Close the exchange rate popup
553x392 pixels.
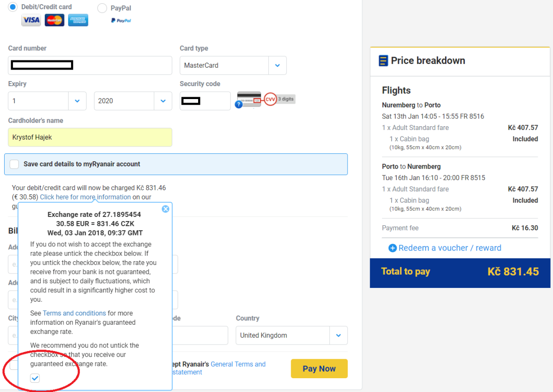[165, 209]
